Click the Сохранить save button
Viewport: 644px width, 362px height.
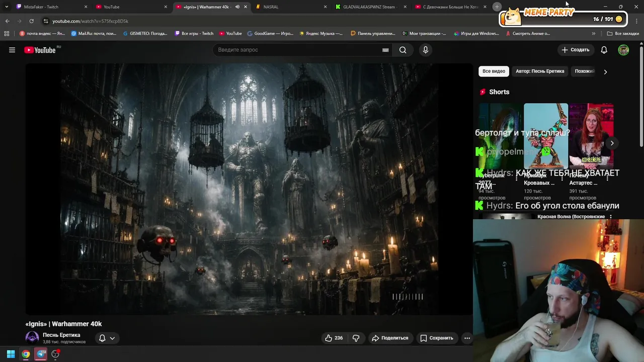437,338
